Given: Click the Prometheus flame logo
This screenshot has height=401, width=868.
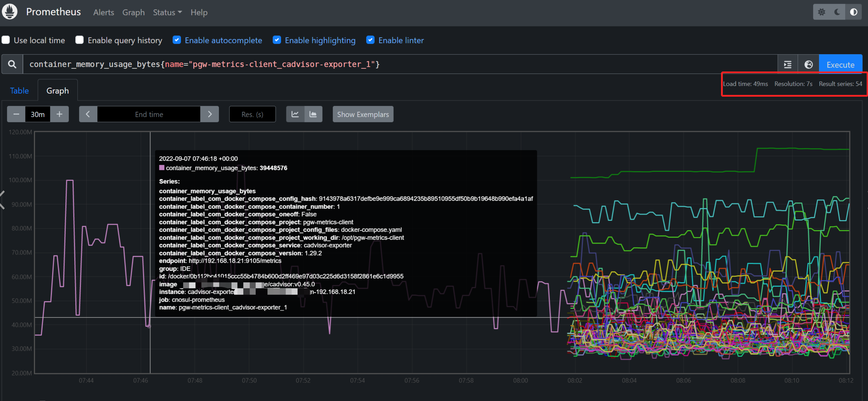Looking at the screenshot, I should pyautogui.click(x=10, y=12).
